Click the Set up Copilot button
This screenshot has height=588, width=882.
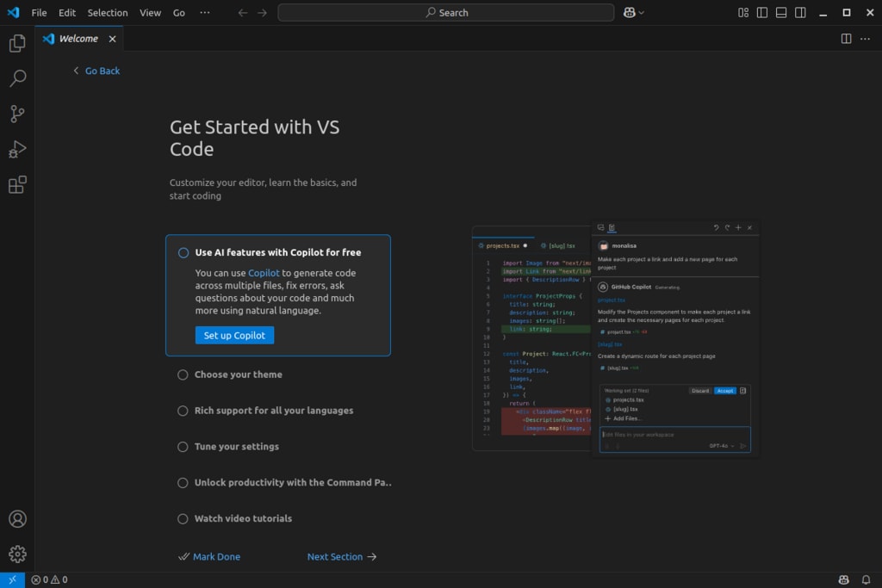(234, 335)
